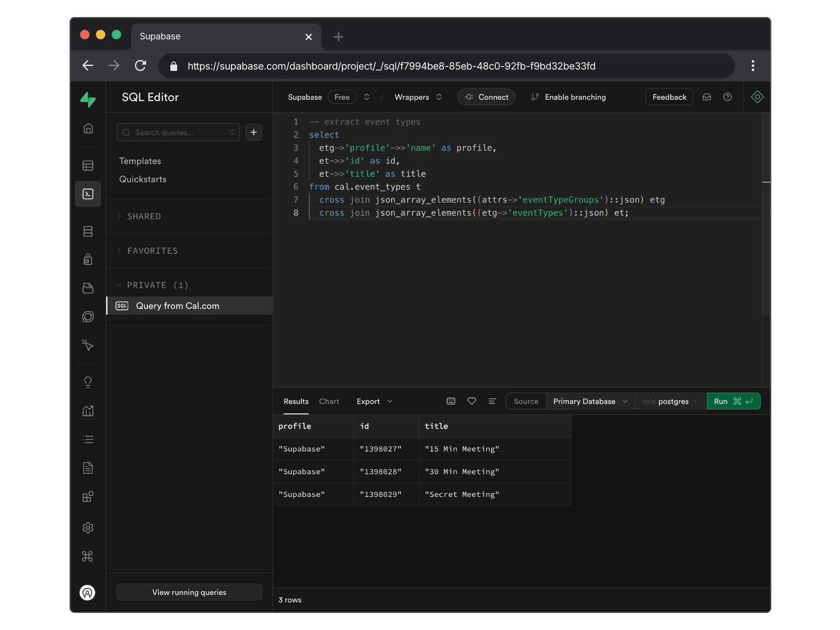Open a new browser tab
Screen dimensions: 840x630
pos(339,37)
